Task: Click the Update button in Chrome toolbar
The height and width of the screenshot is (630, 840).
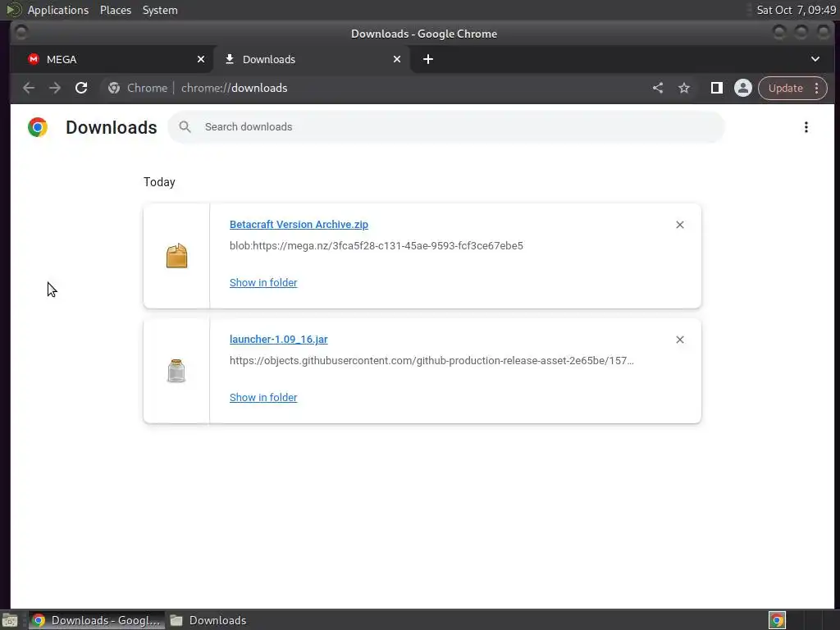Action: point(785,88)
